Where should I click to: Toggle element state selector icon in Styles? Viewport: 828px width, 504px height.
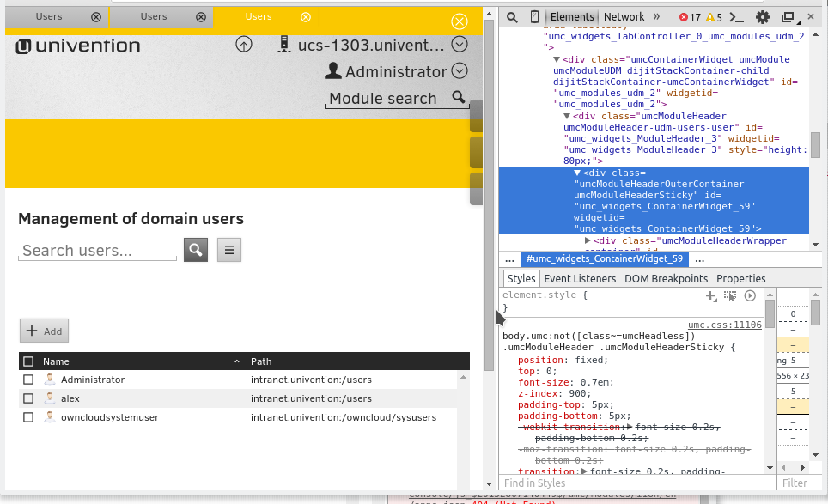[730, 295]
